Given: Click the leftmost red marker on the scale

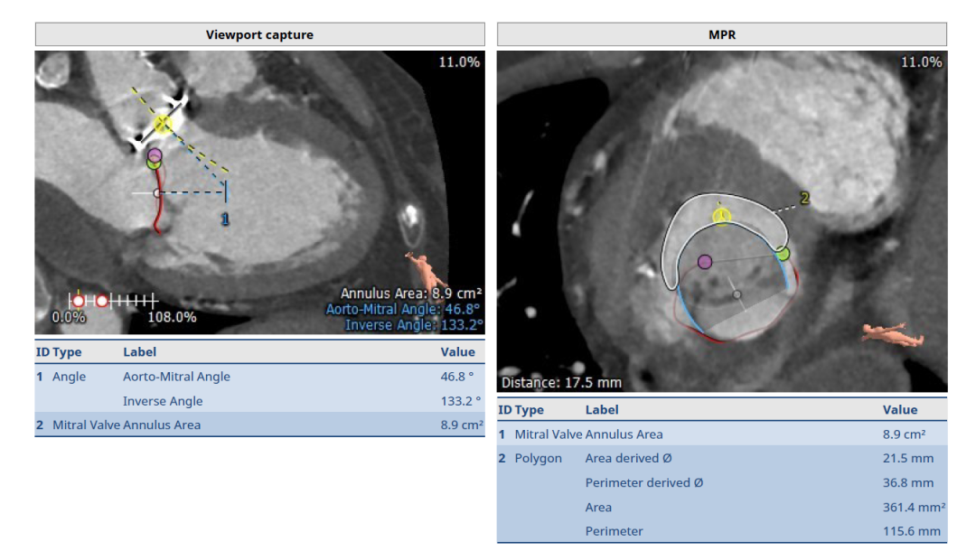Looking at the screenshot, I should (x=79, y=300).
